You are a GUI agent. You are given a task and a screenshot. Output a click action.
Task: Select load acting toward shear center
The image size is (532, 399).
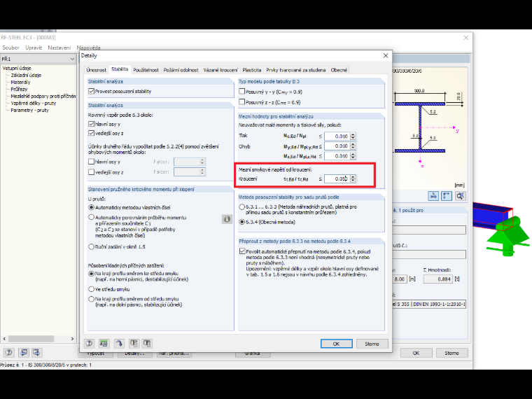point(91,274)
